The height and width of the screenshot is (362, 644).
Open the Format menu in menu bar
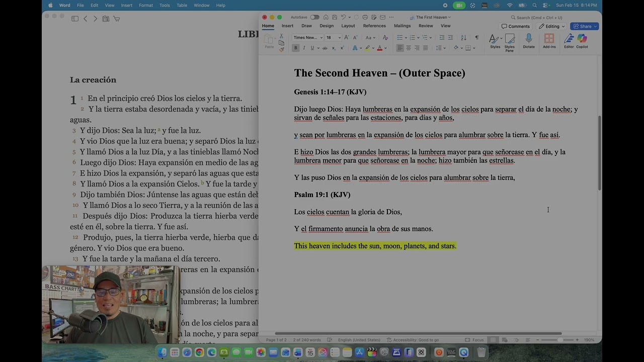point(146,5)
